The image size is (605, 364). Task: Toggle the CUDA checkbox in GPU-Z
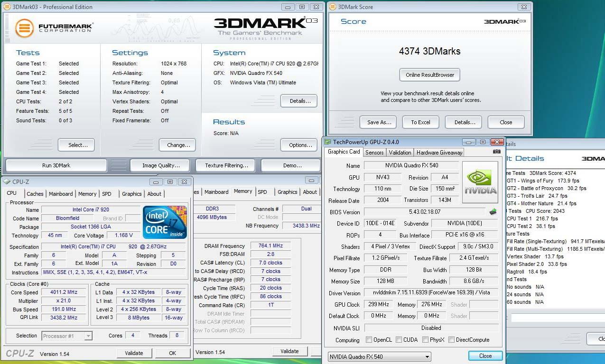coord(399,340)
